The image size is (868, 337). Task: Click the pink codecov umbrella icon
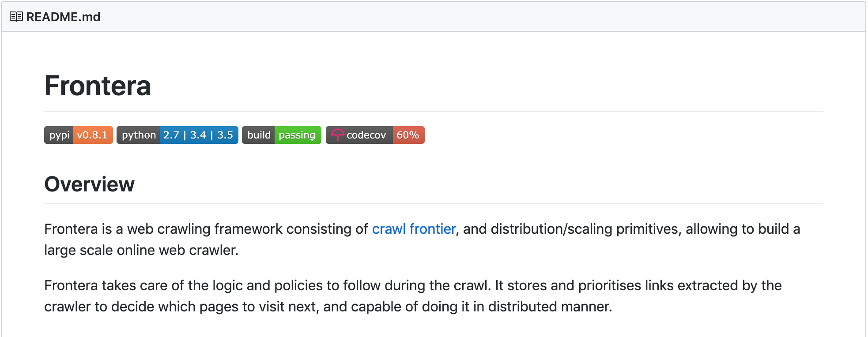pos(337,135)
